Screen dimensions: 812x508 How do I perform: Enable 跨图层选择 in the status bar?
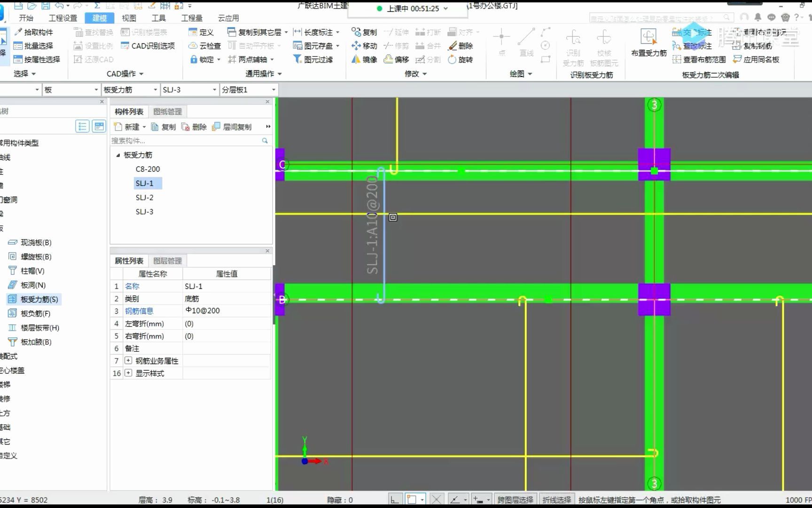coord(515,499)
